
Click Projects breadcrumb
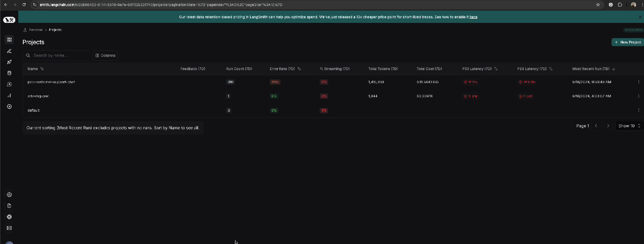click(55, 30)
